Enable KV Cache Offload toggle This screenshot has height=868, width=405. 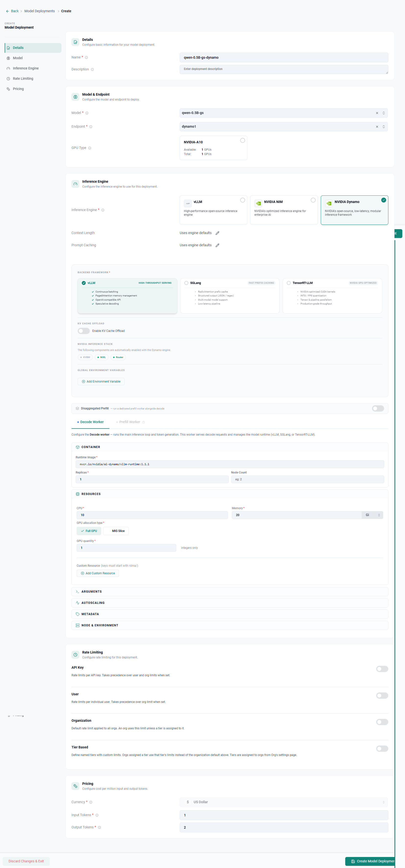click(84, 331)
